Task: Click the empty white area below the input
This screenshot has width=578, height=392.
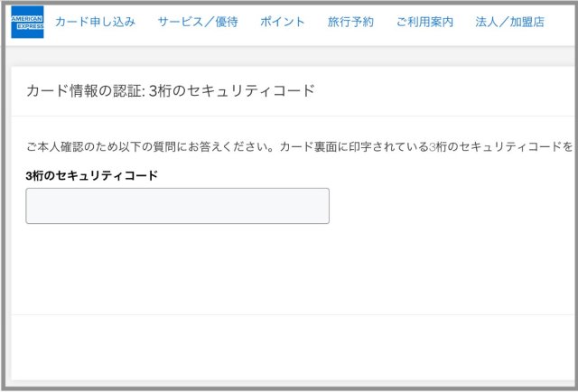Action: coord(289,271)
